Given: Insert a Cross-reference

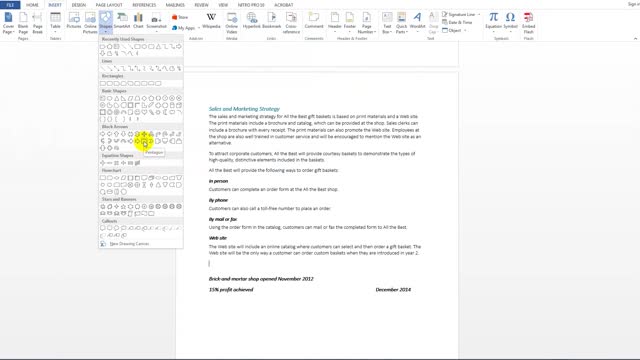Looking at the screenshot, I should tap(291, 23).
